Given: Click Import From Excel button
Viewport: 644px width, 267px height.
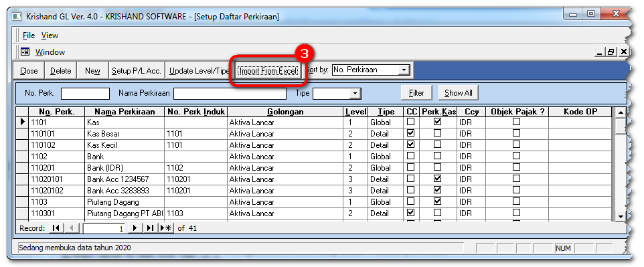Looking at the screenshot, I should 268,71.
